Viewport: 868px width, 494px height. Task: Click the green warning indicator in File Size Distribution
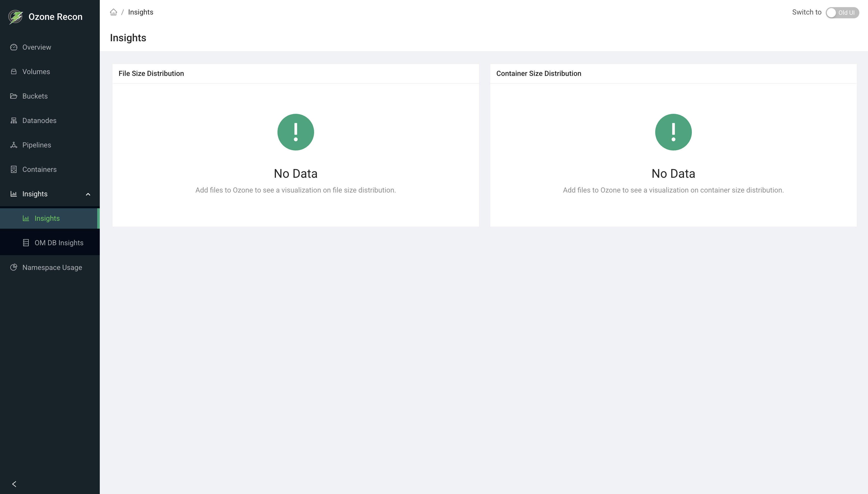(295, 132)
